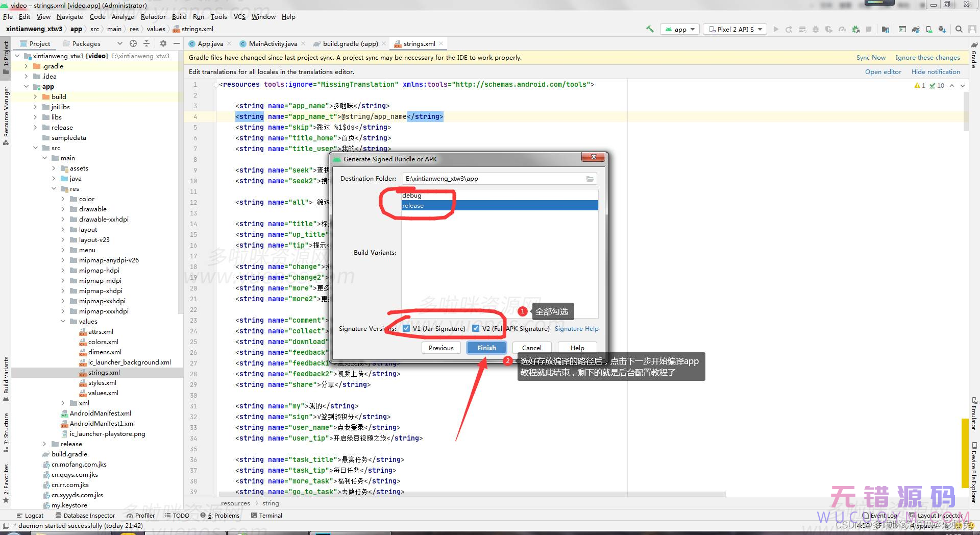Open the Search Everywhere magnifier
The height and width of the screenshot is (535, 980).
tap(959, 29)
